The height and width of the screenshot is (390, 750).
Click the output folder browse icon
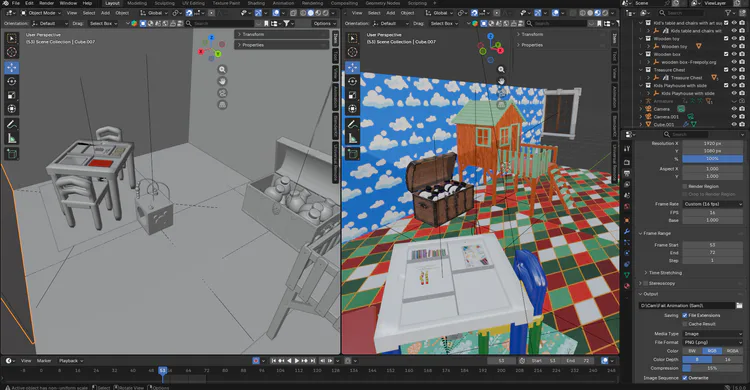tap(739, 305)
